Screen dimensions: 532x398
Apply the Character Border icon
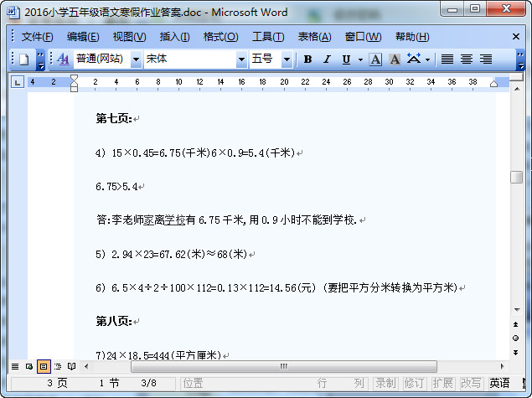375,59
